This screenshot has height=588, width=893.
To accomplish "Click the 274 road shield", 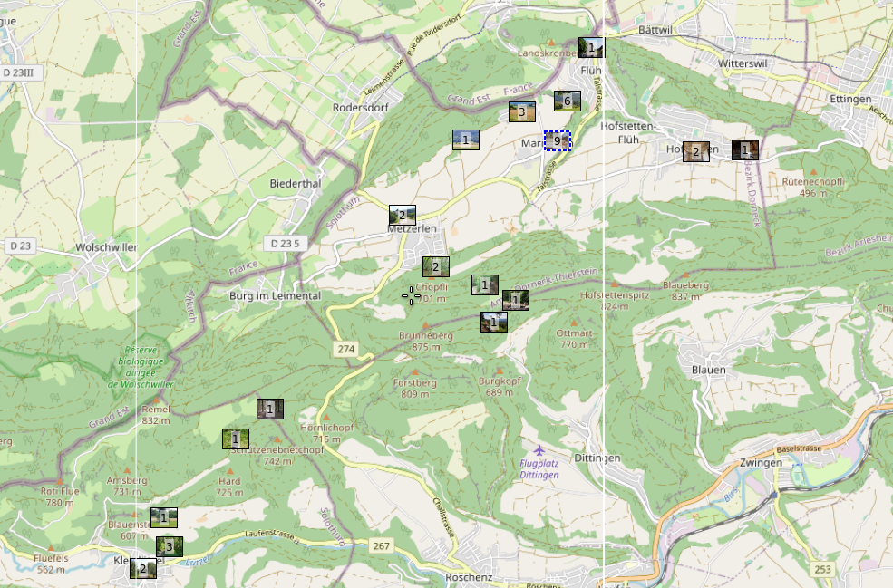I will coord(345,349).
